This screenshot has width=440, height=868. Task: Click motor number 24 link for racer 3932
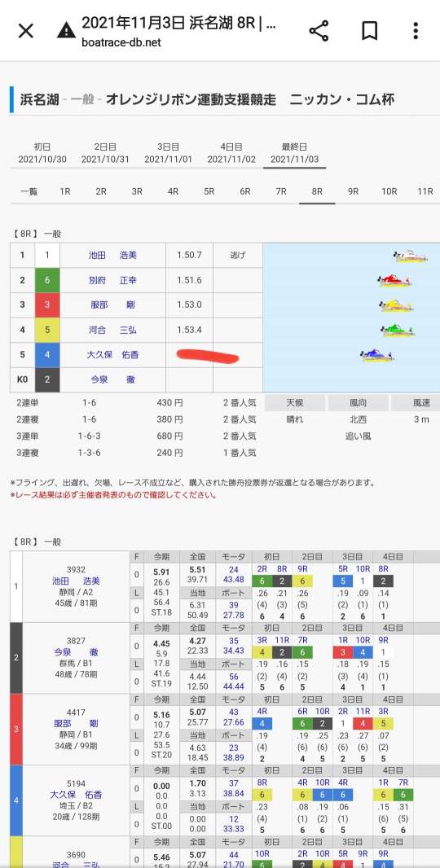(234, 569)
